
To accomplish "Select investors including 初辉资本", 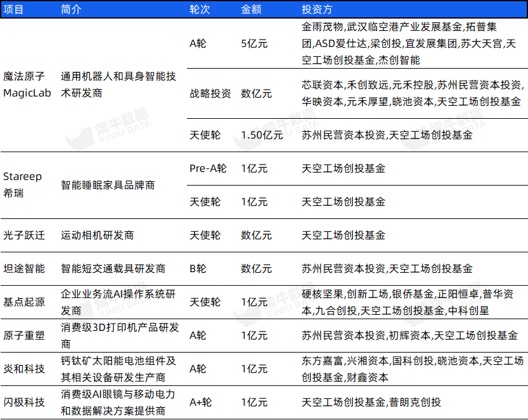I will [x=410, y=335].
